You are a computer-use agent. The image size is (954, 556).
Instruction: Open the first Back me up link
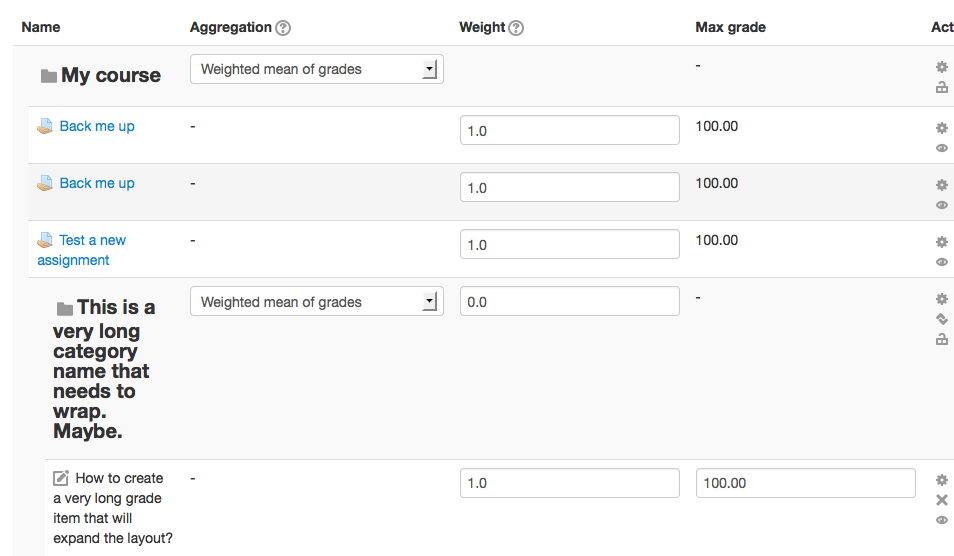coord(97,126)
